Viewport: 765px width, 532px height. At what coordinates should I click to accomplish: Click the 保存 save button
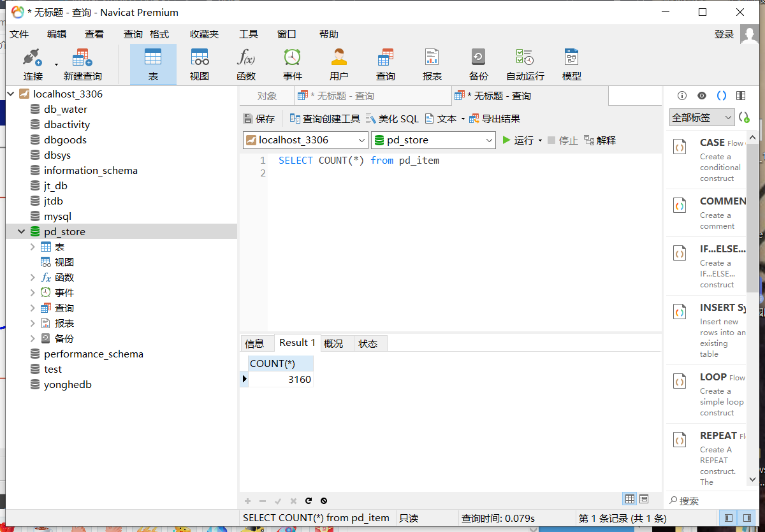pyautogui.click(x=259, y=119)
